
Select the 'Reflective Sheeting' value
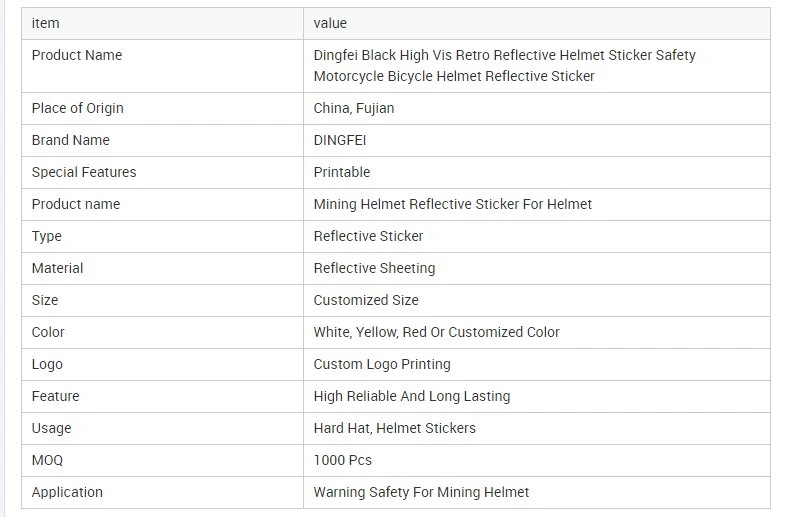coord(374,268)
